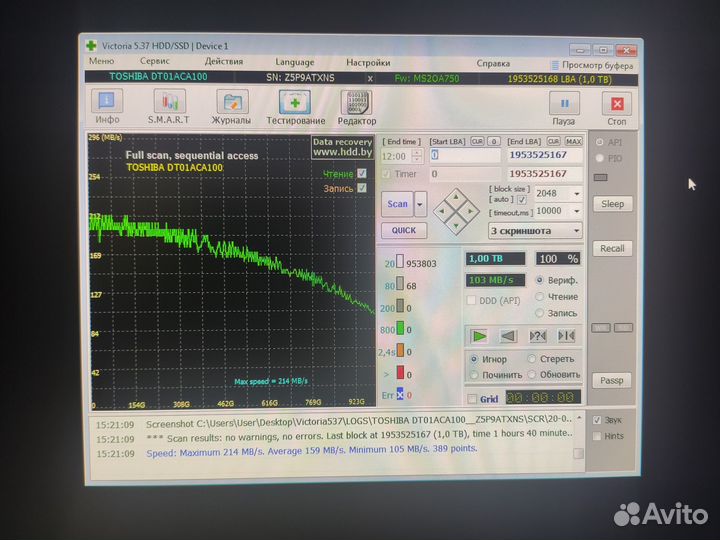
Task: Click the CUR button next to Start LBA
Action: coord(477,141)
